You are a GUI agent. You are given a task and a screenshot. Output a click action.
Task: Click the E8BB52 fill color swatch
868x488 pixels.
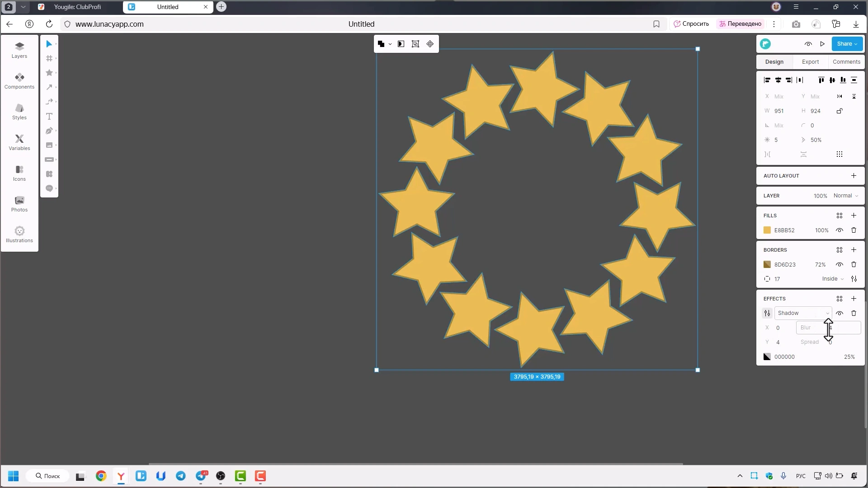pyautogui.click(x=767, y=230)
